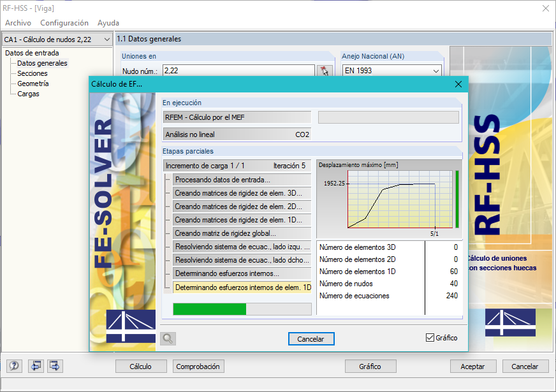Click Cancelar in the solver dialog
Image resolution: width=556 pixels, height=392 pixels.
[311, 339]
